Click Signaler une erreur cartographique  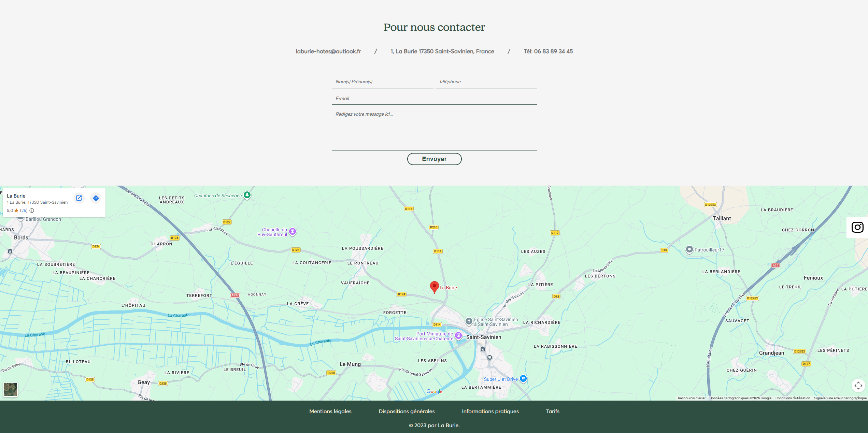click(x=840, y=398)
